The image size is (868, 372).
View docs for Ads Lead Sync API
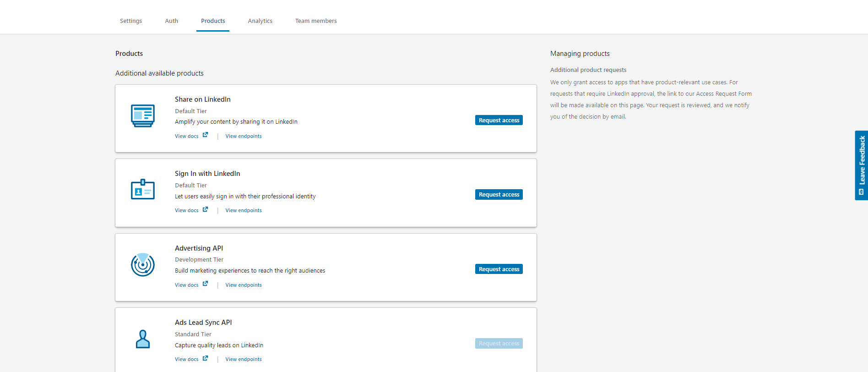187,360
